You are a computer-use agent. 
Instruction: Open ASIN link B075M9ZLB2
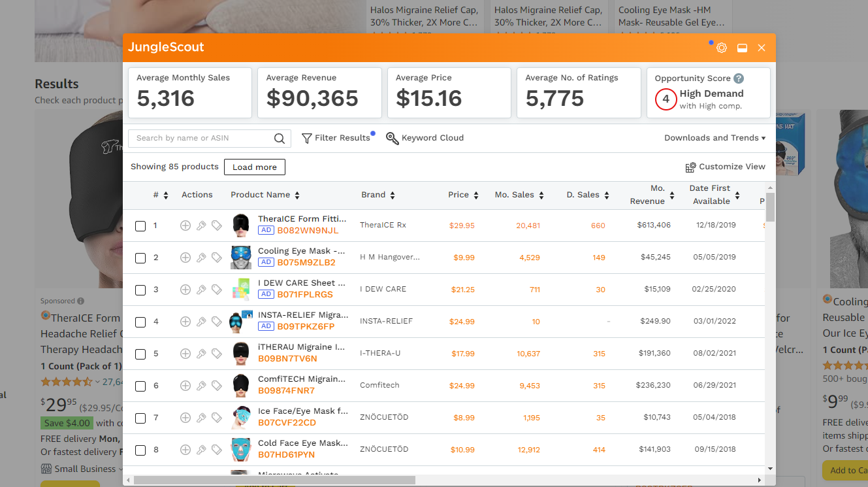point(306,263)
